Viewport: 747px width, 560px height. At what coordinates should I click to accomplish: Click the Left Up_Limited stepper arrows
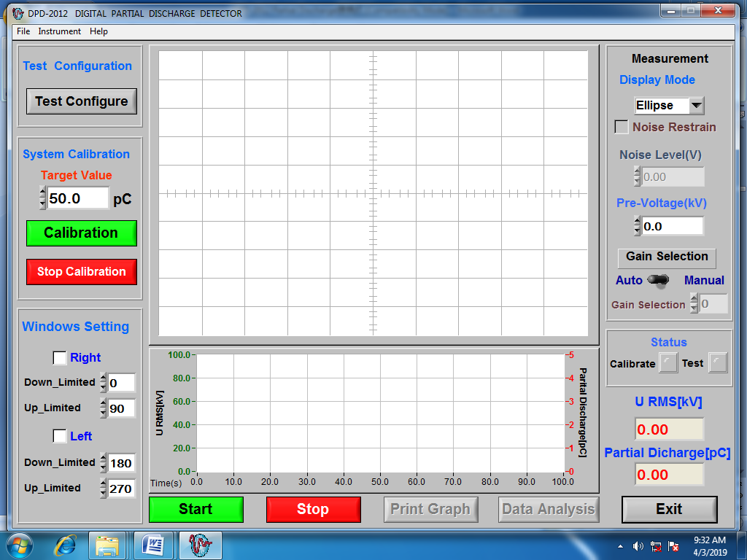(104, 489)
